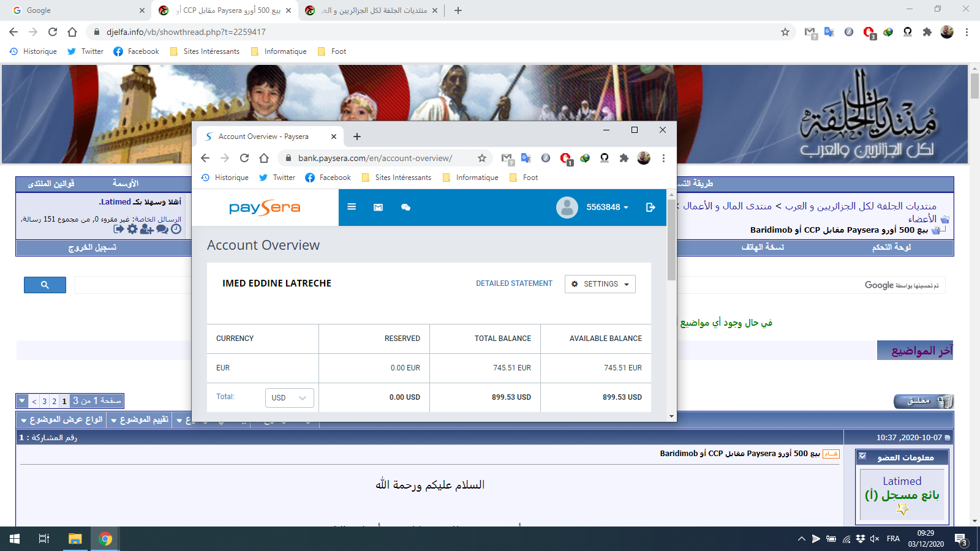Click the forum search magnifier button
Screen dimensions: 980x551
(45, 285)
